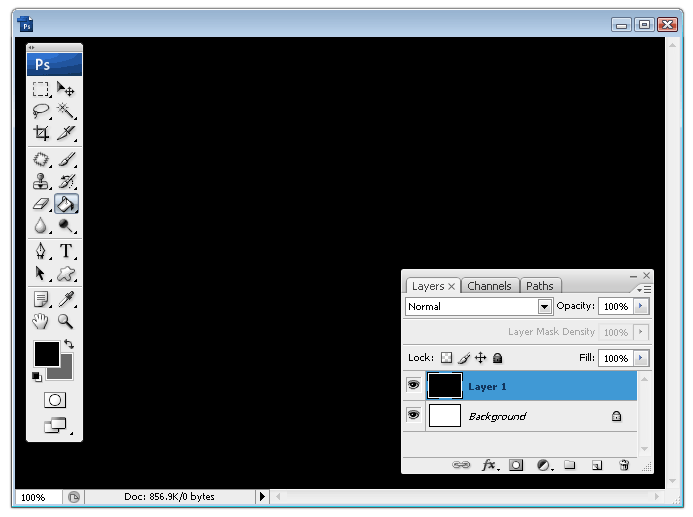Collapse the toolbox with double arrows

click(31, 47)
